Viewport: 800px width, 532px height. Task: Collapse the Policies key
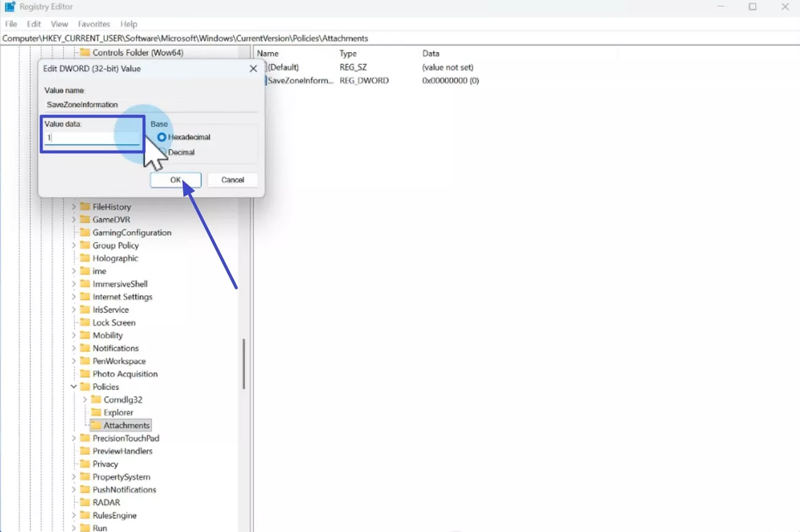click(74, 387)
